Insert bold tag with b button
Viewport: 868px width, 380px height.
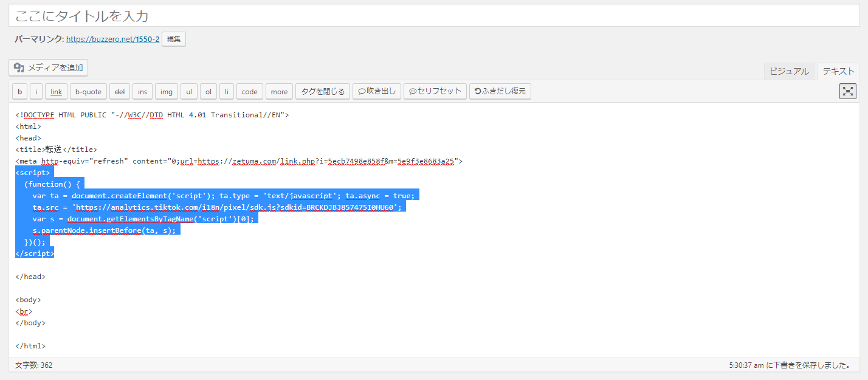[20, 92]
